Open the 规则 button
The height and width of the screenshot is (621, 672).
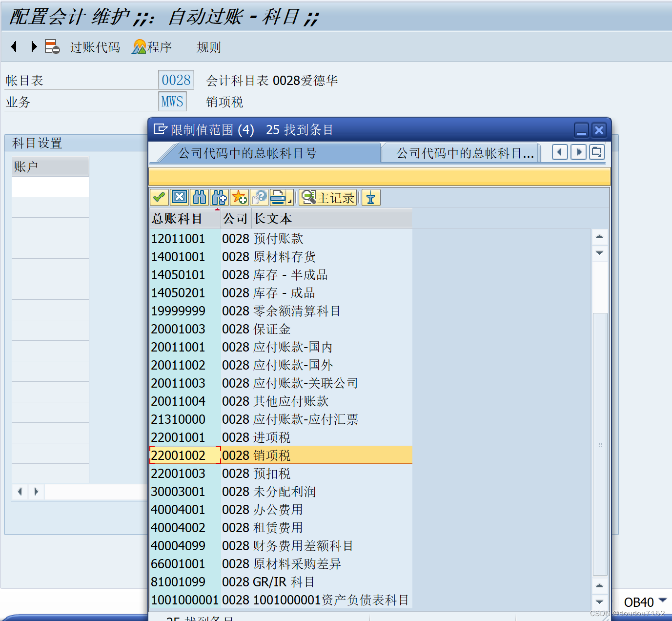pos(208,47)
